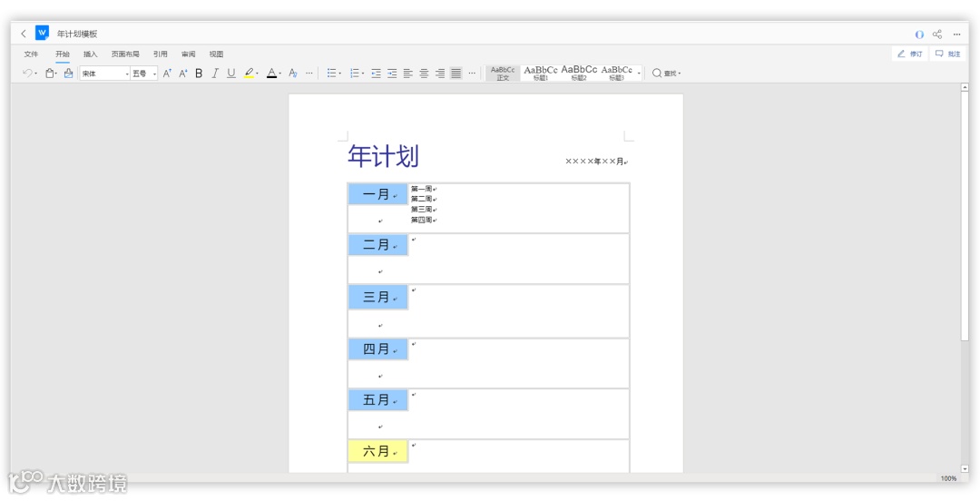Decrease font size with the A-down icon
This screenshot has height=501, width=980.
(183, 74)
